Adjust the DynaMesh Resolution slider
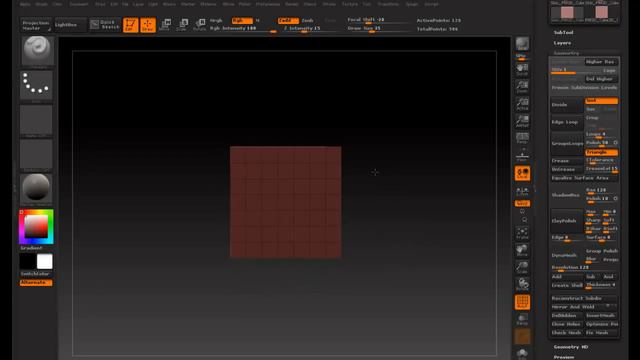This screenshot has height=360, width=640. [x=584, y=268]
